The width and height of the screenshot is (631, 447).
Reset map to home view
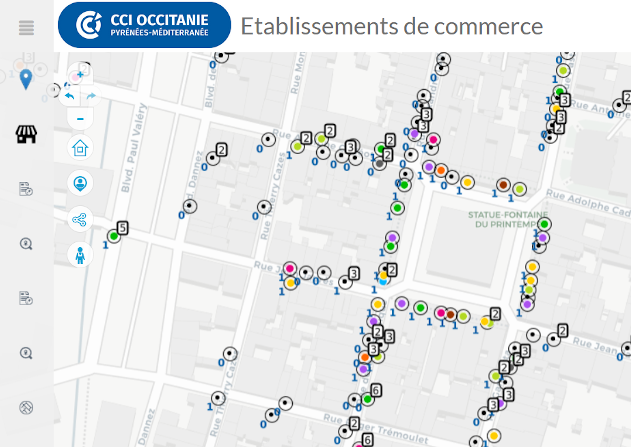[80, 148]
